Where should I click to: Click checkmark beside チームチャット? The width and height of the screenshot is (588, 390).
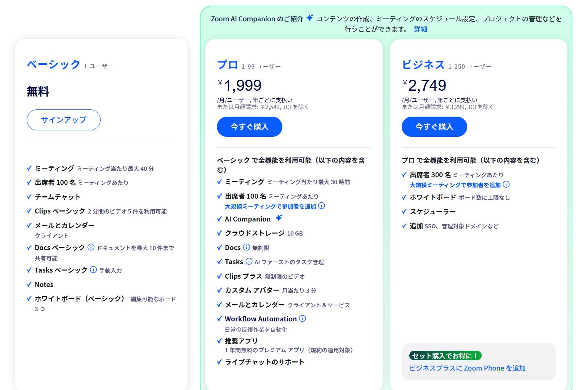pyautogui.click(x=29, y=197)
